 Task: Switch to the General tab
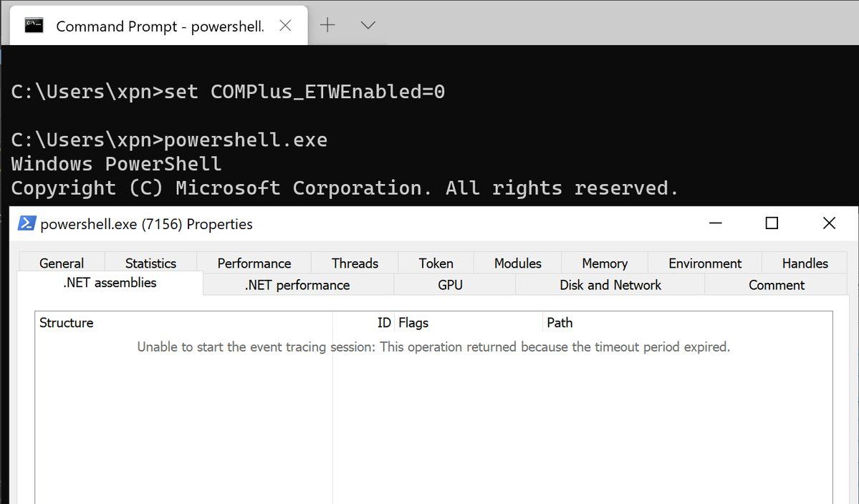click(x=62, y=263)
